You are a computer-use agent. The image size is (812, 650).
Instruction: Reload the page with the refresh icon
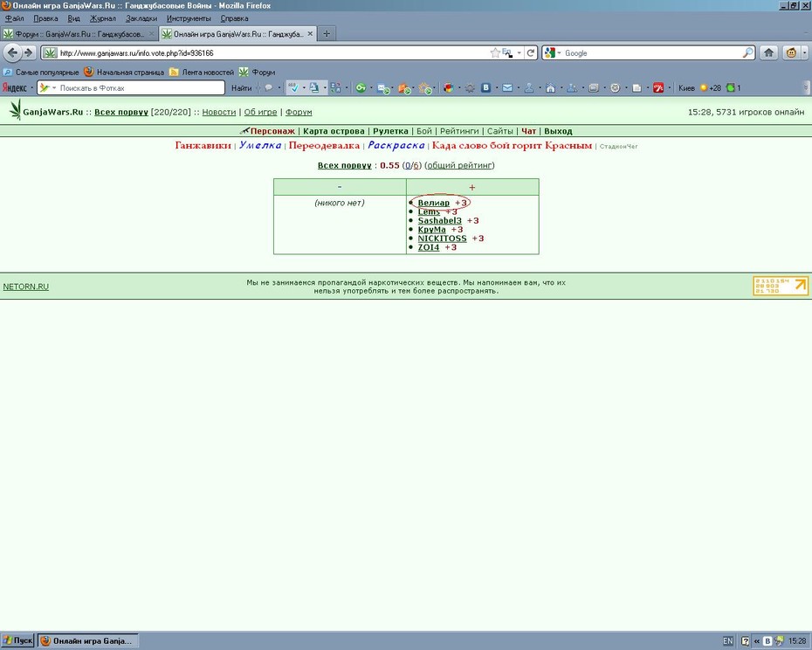tap(530, 53)
